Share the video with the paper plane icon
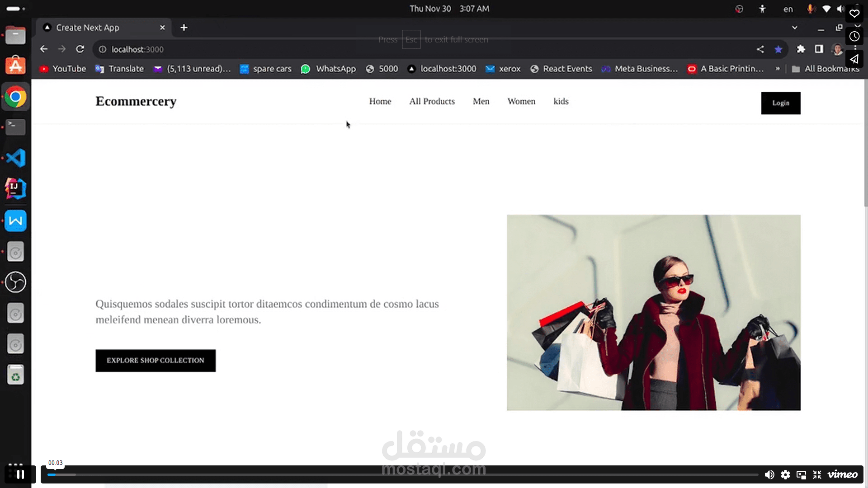 854,59
